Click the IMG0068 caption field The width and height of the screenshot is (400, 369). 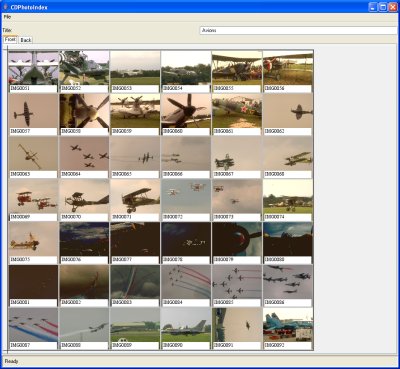pyautogui.click(x=288, y=174)
